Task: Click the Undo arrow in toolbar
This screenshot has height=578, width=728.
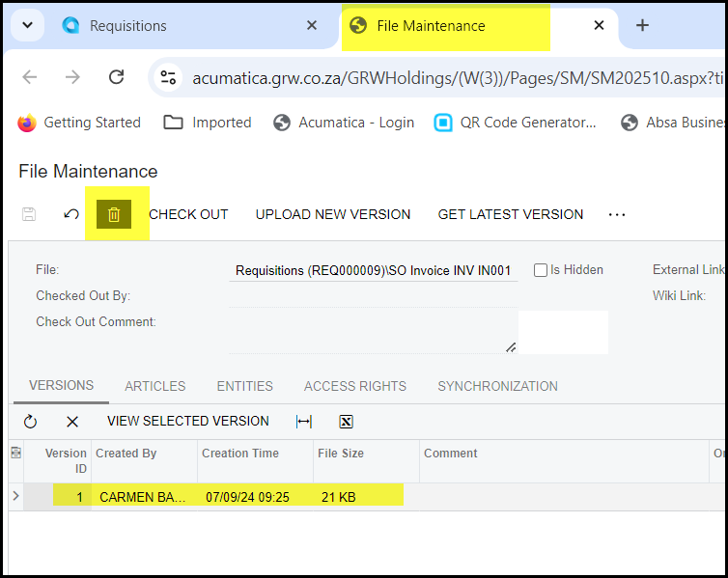Action: pyautogui.click(x=71, y=214)
